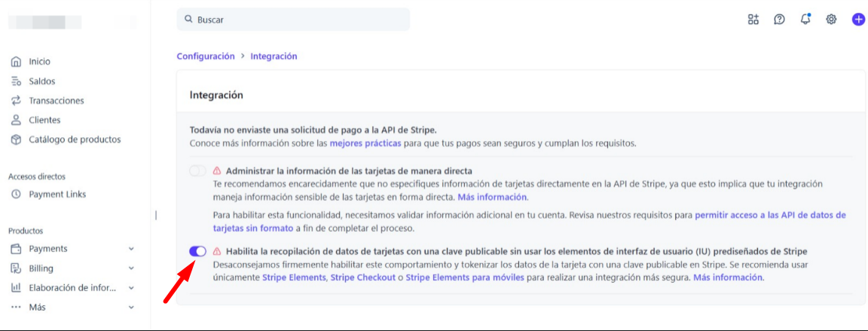Expand the Elaboración de informes chevron

click(131, 288)
